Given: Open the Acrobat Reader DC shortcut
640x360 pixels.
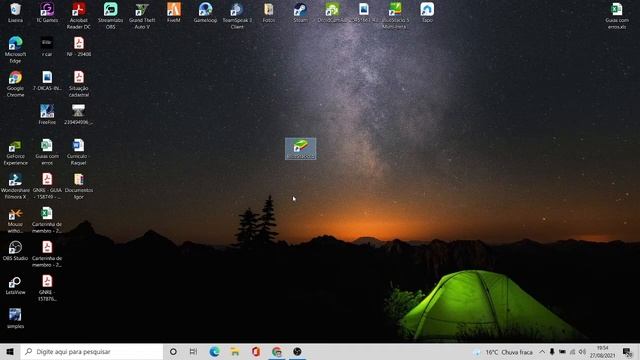Looking at the screenshot, I should [x=78, y=16].
